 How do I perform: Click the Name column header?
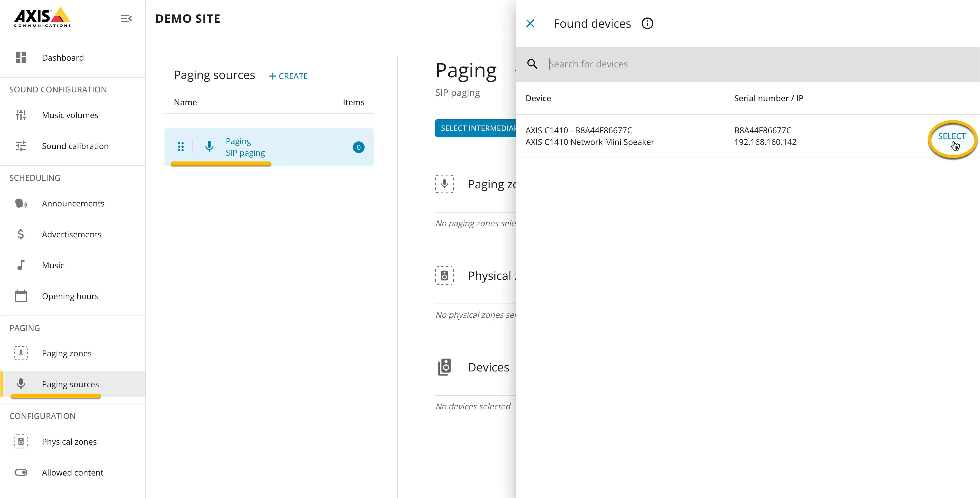tap(185, 102)
